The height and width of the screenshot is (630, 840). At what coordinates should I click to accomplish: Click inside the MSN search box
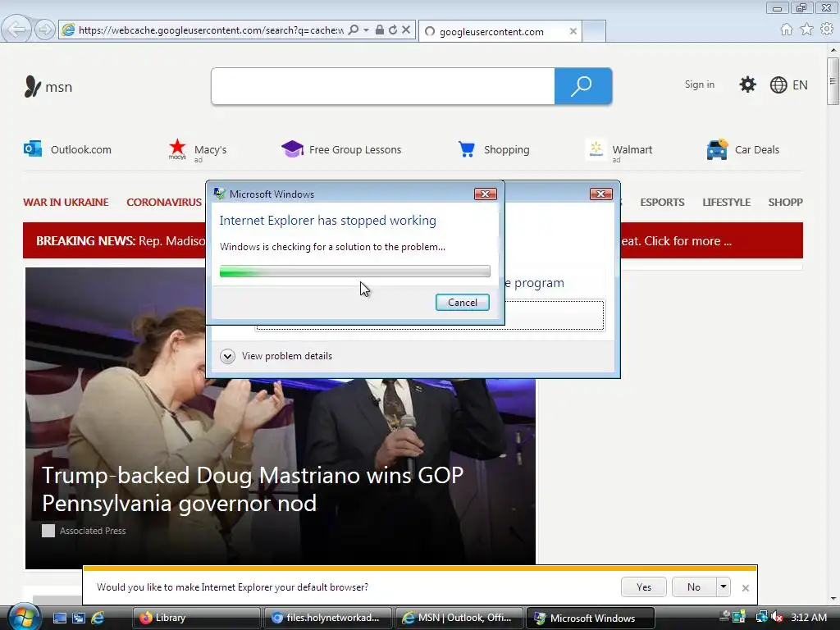click(x=382, y=85)
